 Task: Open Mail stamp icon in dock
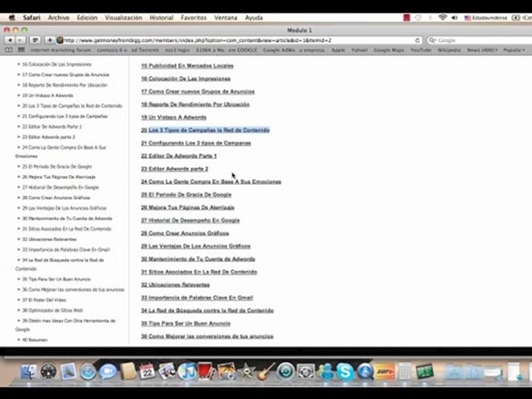69,372
